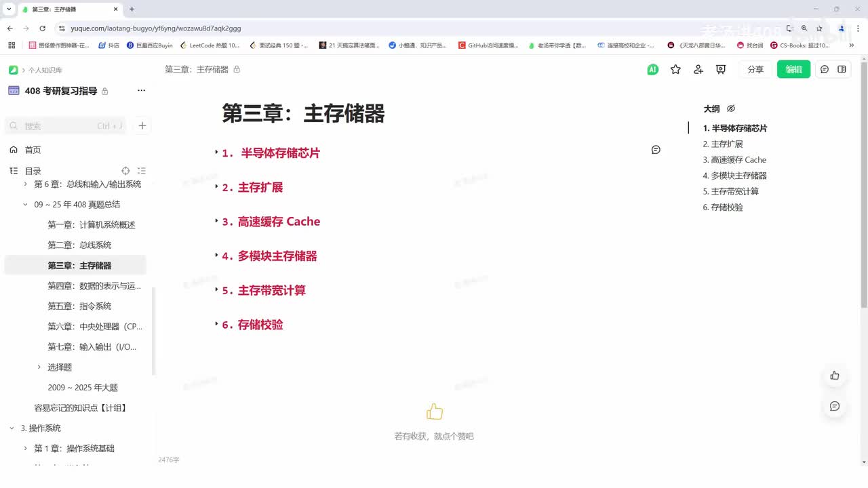Click floating thumbs-up button at right
868x488 pixels.
(835, 375)
